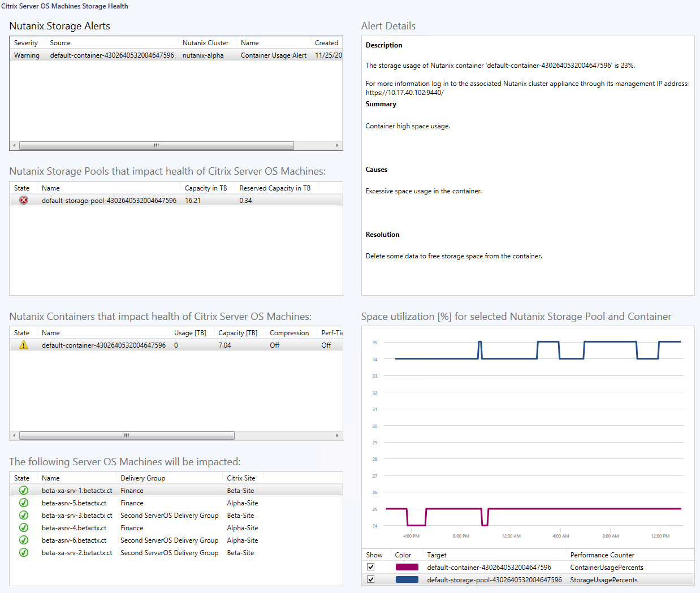Sort alerts by Nutanix Cluster column
This screenshot has height=593, width=700.
pyautogui.click(x=205, y=43)
